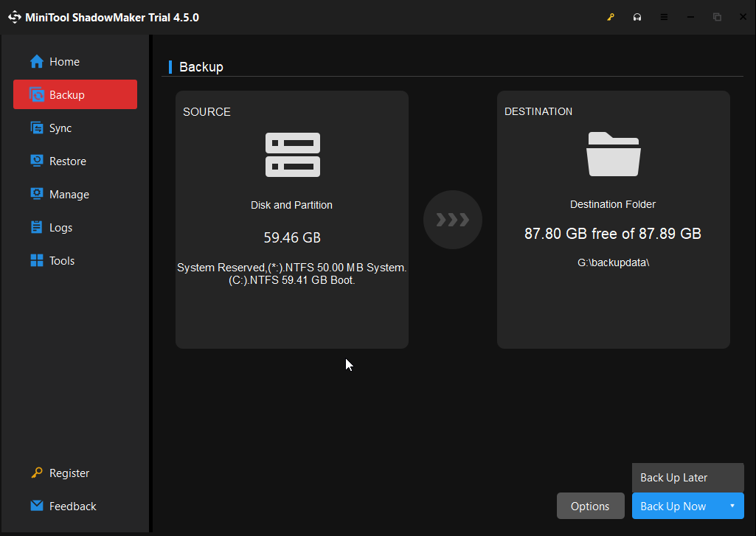Click the Options button

pos(591,506)
